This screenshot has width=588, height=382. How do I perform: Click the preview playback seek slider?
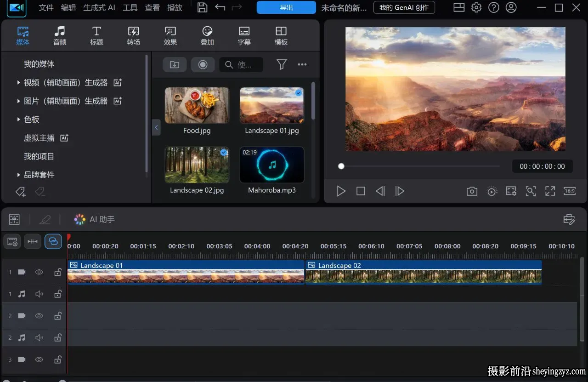tap(419, 166)
